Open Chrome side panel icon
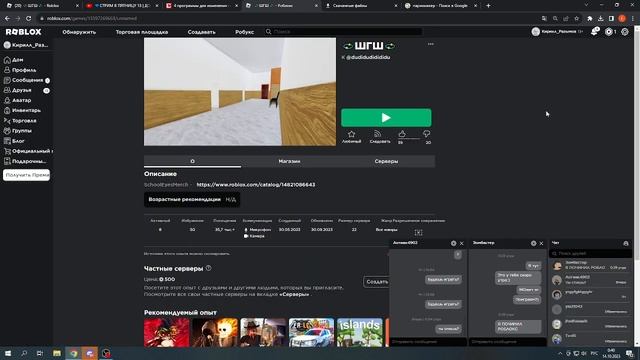The height and width of the screenshot is (360, 640). click(611, 18)
